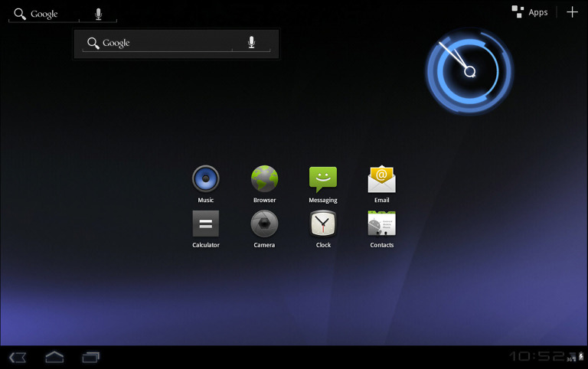This screenshot has height=369, width=588.
Task: Tap the Back navigation button
Action: tap(18, 357)
